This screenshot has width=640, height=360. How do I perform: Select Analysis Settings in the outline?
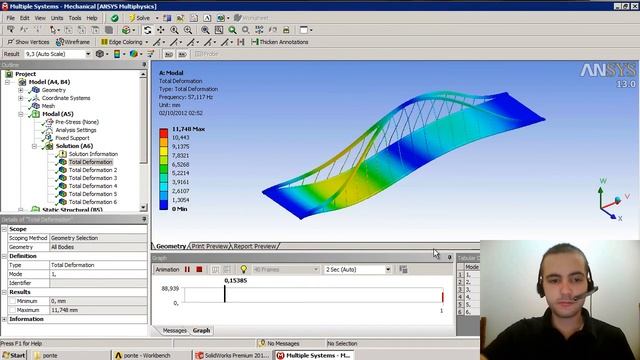point(76,130)
